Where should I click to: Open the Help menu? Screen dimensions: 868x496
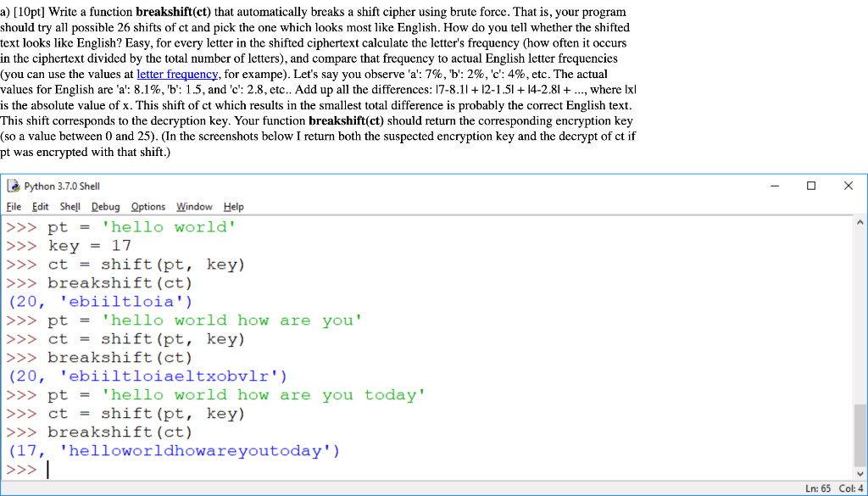(233, 206)
